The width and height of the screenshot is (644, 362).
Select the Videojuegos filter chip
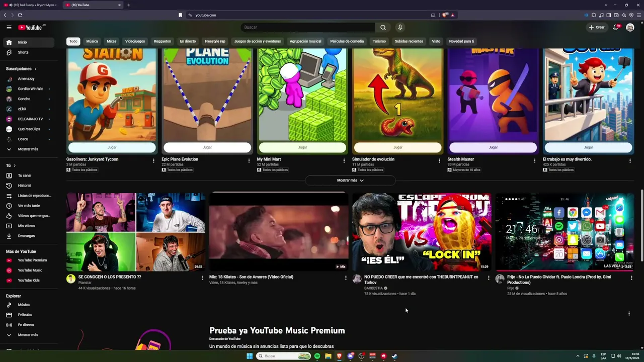(x=135, y=41)
